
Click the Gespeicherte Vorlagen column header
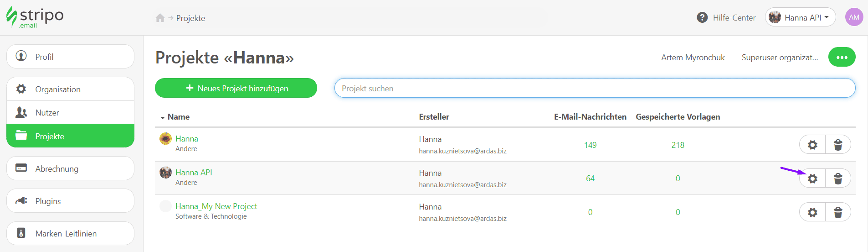678,117
